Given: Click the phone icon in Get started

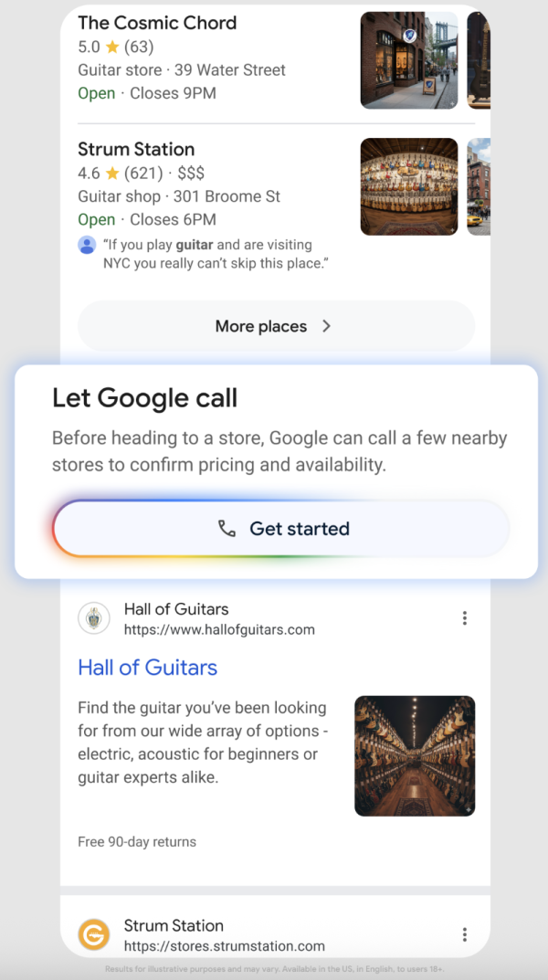Looking at the screenshot, I should [x=227, y=528].
